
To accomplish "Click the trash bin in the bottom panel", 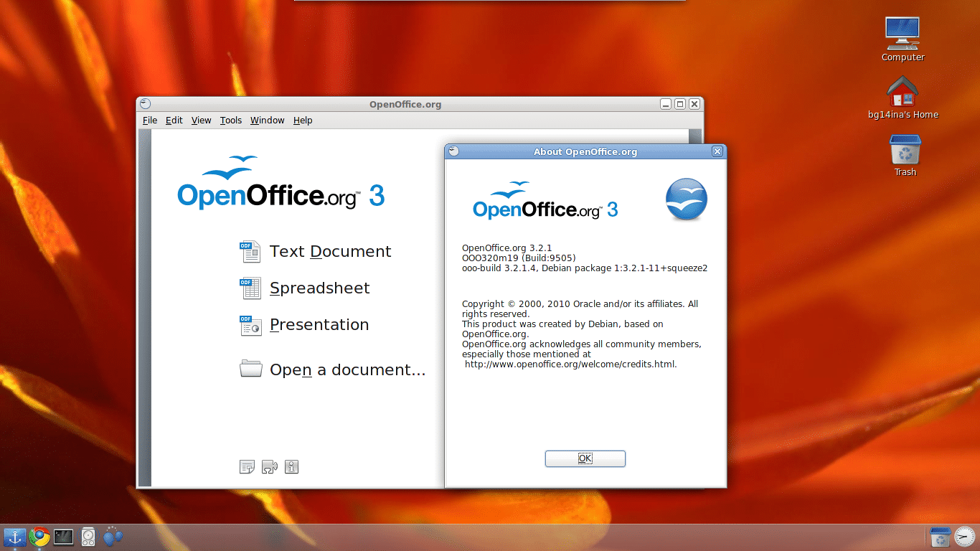I will [x=940, y=537].
